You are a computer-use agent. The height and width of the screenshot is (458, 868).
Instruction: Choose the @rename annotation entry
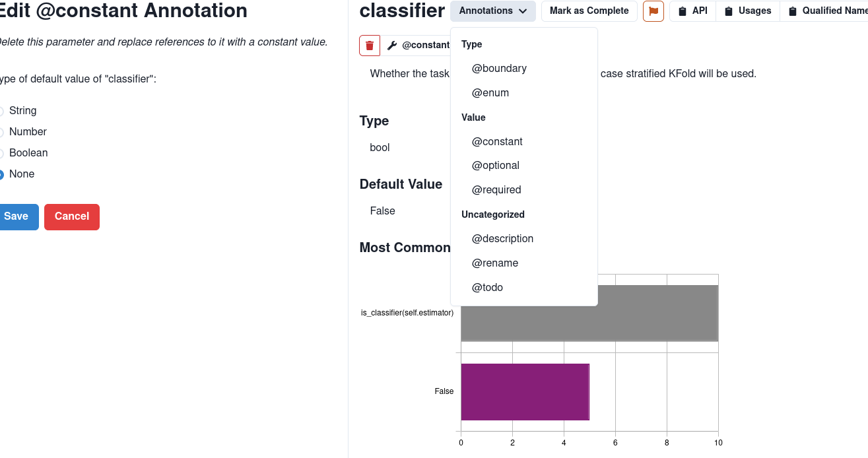(x=495, y=263)
